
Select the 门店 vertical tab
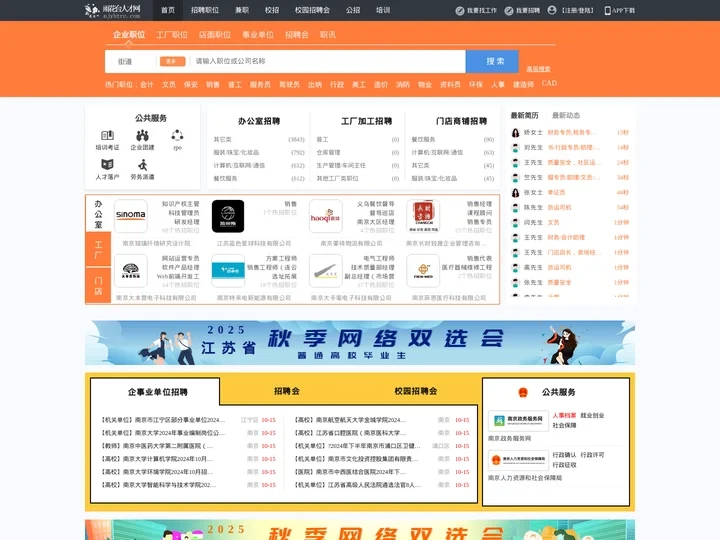tap(98, 286)
